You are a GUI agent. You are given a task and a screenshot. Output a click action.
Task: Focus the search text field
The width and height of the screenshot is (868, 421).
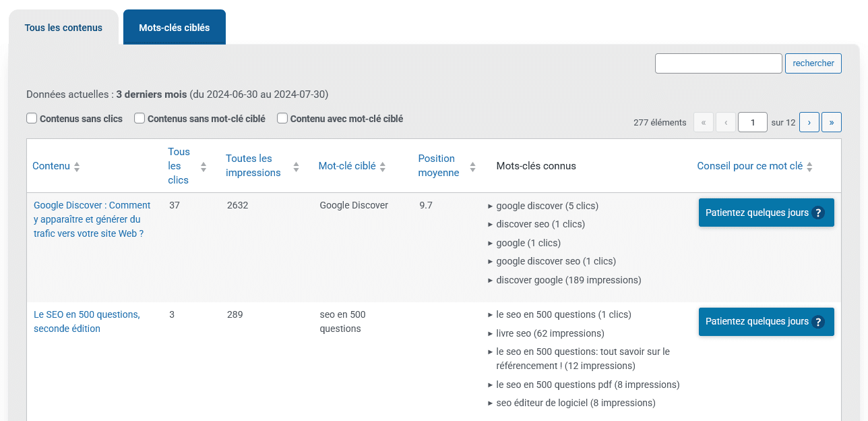pyautogui.click(x=718, y=63)
